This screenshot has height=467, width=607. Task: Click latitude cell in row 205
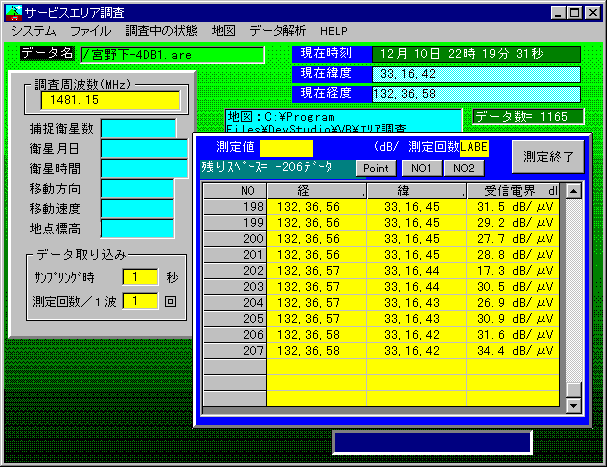click(417, 319)
